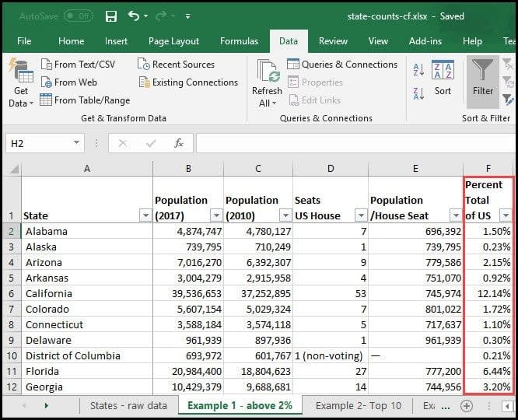Switch to the Home ribbon tab
518x420 pixels.
pos(71,41)
